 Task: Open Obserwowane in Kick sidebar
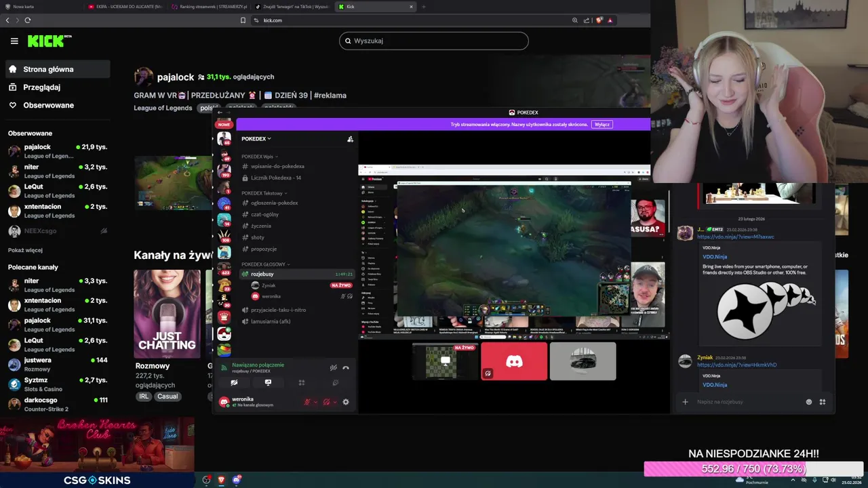(x=57, y=105)
